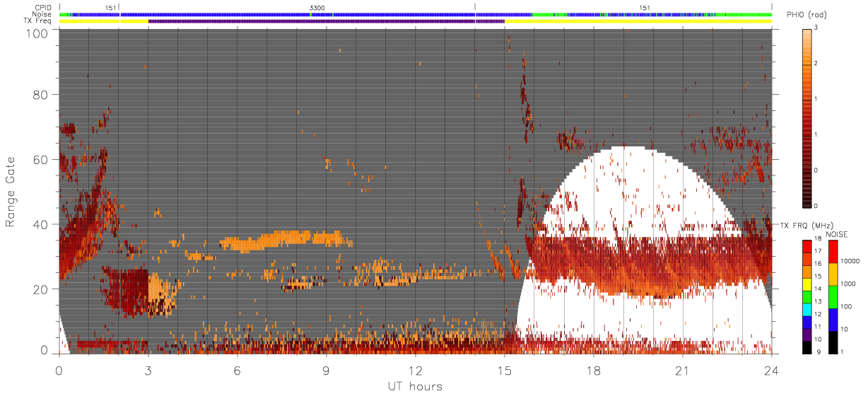868x401 pixels.
Task: Click the NOISE legend tick '1000'
Action: pyautogui.click(x=849, y=284)
